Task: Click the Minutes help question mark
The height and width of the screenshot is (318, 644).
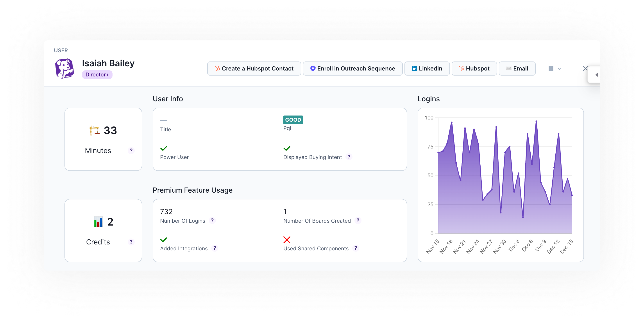Action: pos(131,150)
